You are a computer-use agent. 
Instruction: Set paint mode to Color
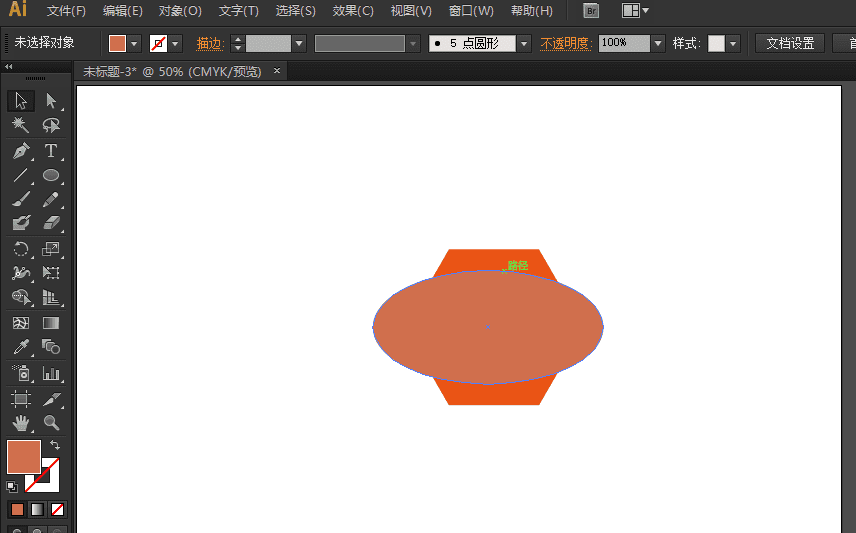click(x=17, y=510)
